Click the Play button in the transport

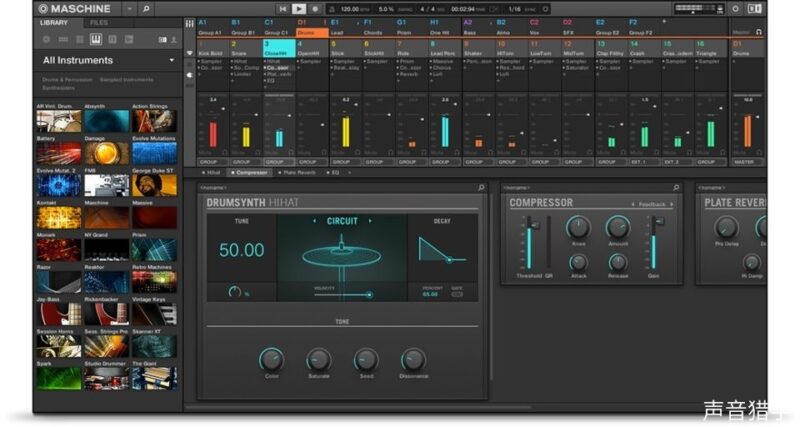pyautogui.click(x=299, y=9)
